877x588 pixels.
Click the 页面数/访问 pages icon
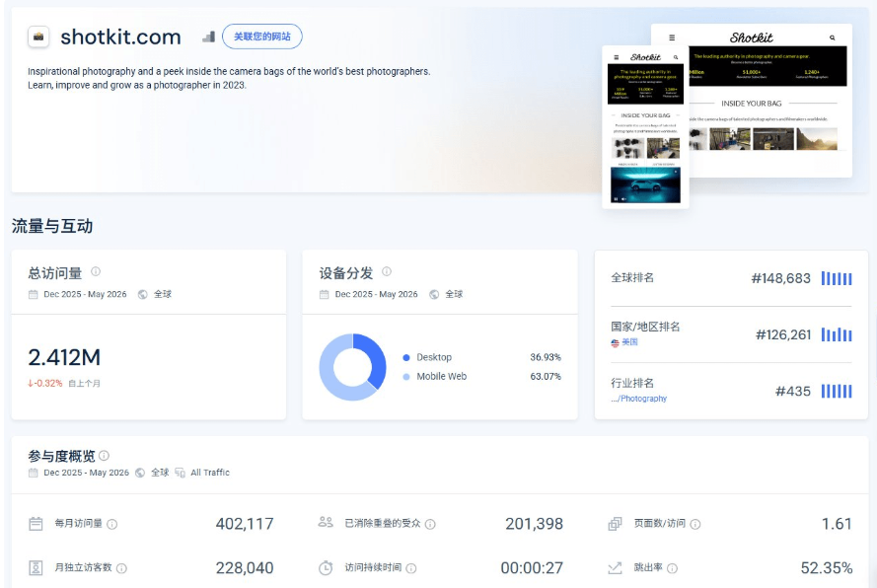(x=615, y=524)
